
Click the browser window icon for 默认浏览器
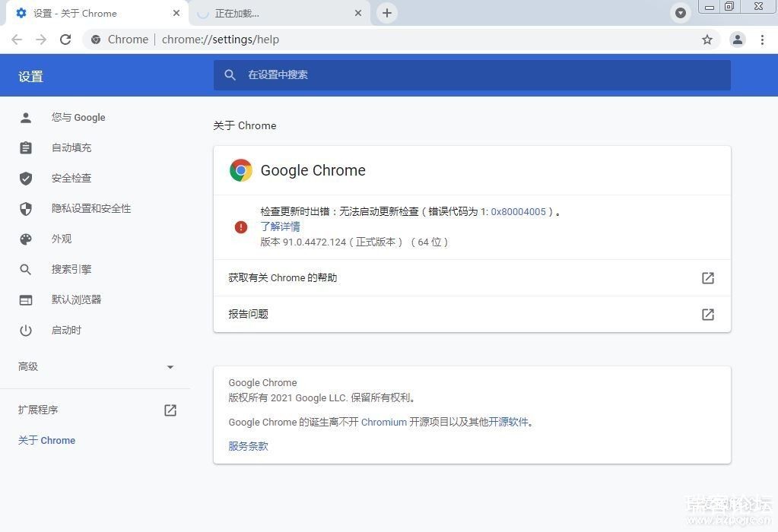pos(26,300)
